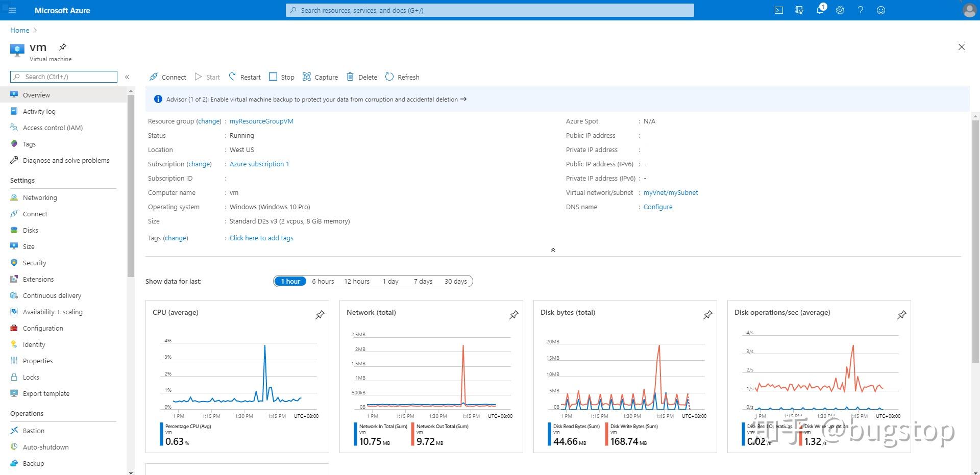The width and height of the screenshot is (980, 475).
Task: Open the notifications bell
Action: [x=820, y=10]
